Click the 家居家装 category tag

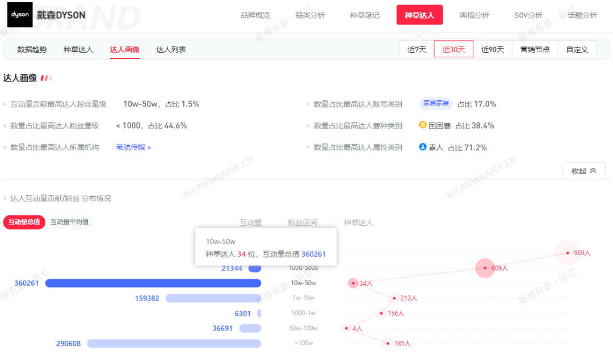point(436,103)
